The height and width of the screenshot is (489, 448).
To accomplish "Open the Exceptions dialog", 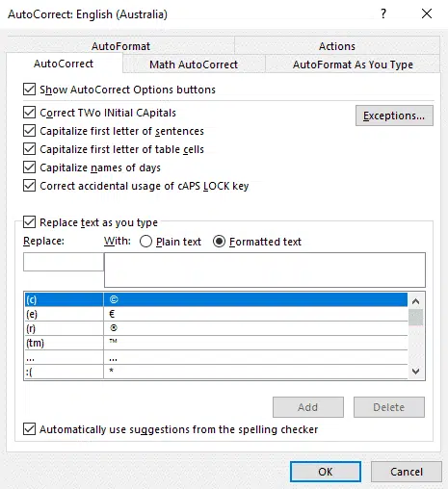I will click(394, 116).
